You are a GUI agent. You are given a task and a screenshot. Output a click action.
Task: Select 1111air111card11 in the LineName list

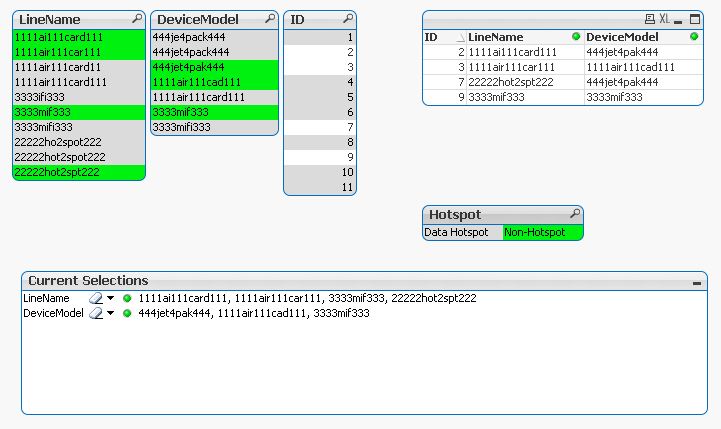tap(79, 67)
